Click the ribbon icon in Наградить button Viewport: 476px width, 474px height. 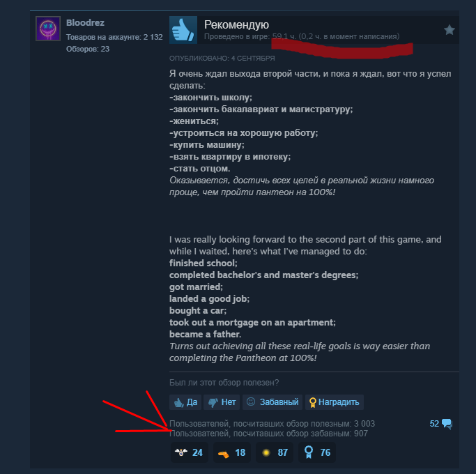[x=313, y=403]
